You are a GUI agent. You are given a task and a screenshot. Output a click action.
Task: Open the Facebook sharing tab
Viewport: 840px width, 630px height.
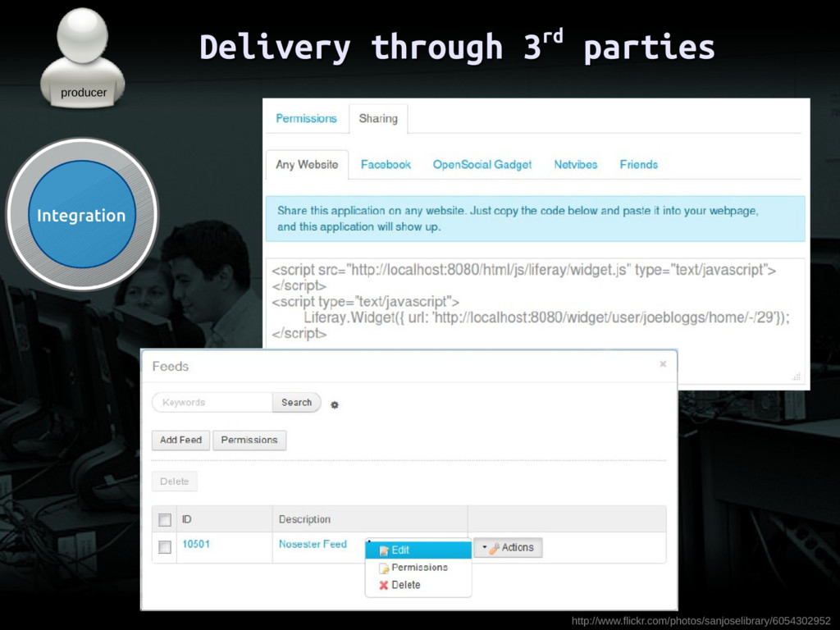[386, 164]
